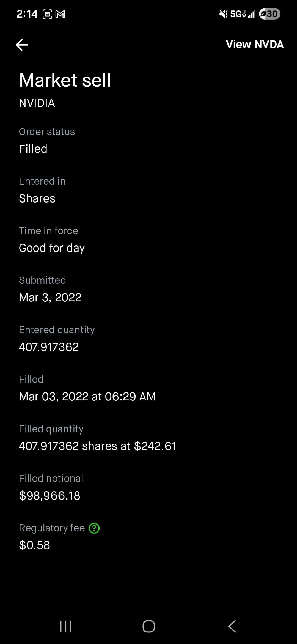Tap the Filled order status value

pyautogui.click(x=33, y=149)
